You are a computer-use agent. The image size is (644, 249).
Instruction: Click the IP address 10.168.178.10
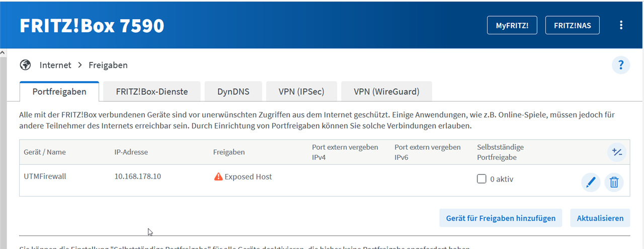(138, 177)
